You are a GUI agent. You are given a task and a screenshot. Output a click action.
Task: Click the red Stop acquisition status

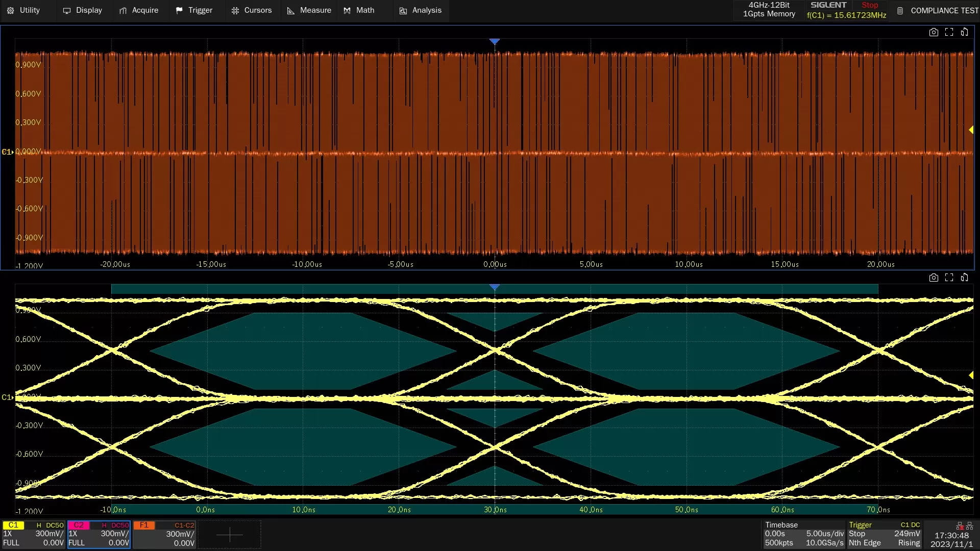tap(870, 5)
